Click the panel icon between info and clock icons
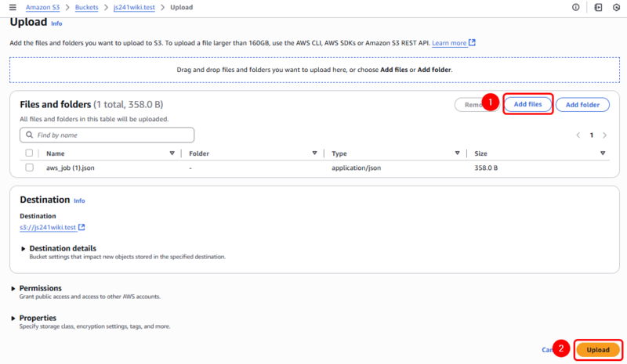Image resolution: width=627 pixels, height=364 pixels. [598, 7]
